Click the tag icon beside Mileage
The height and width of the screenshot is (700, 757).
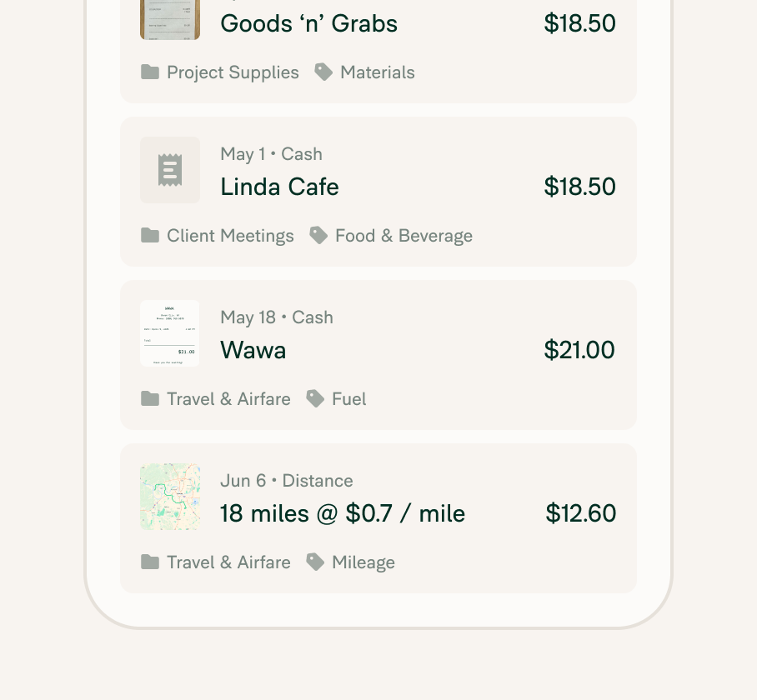pyautogui.click(x=315, y=562)
